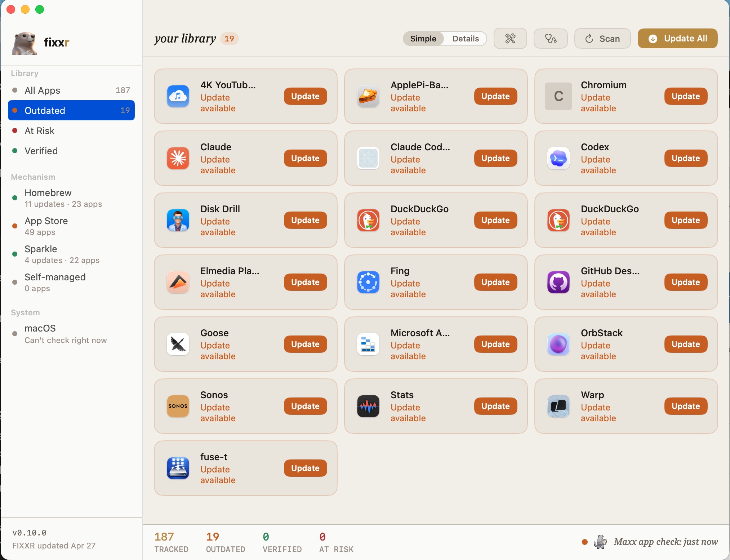Image resolution: width=730 pixels, height=560 pixels.
Task: Open the All Apps library section
Action: [43, 90]
